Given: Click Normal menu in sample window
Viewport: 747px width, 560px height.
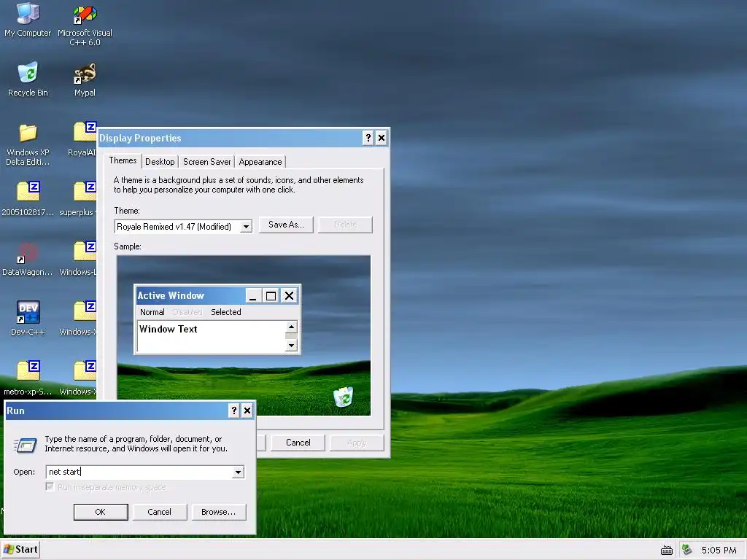Looking at the screenshot, I should pyautogui.click(x=152, y=312).
